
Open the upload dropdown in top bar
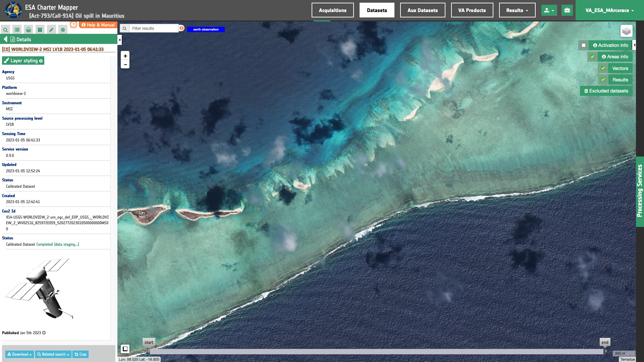click(549, 10)
